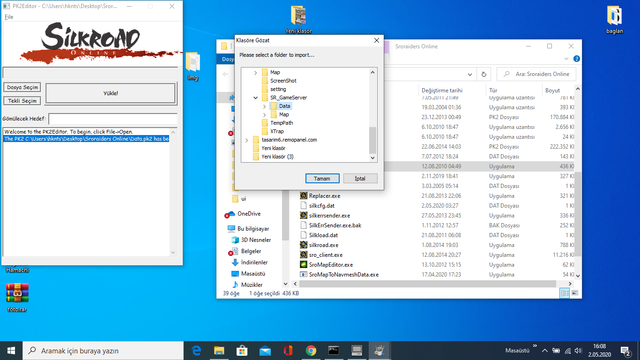Open Microsoft Store from taskbar
This screenshot has height=360, width=640.
pyautogui.click(x=242, y=351)
